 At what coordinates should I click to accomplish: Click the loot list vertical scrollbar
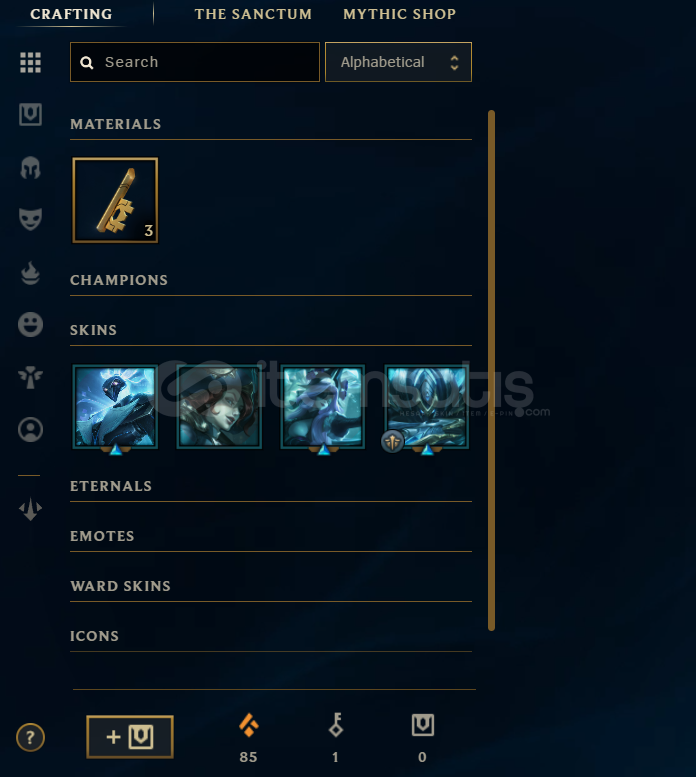tap(491, 371)
